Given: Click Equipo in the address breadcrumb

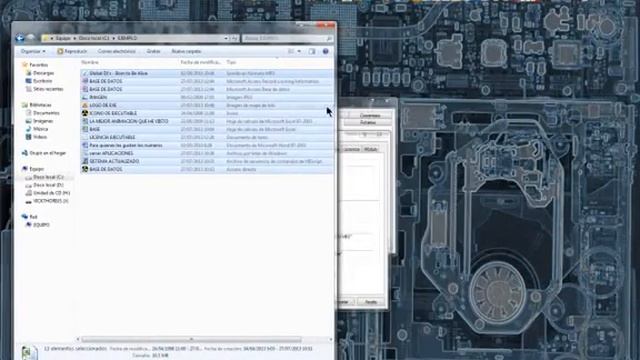Looking at the screenshot, I should coord(63,38).
